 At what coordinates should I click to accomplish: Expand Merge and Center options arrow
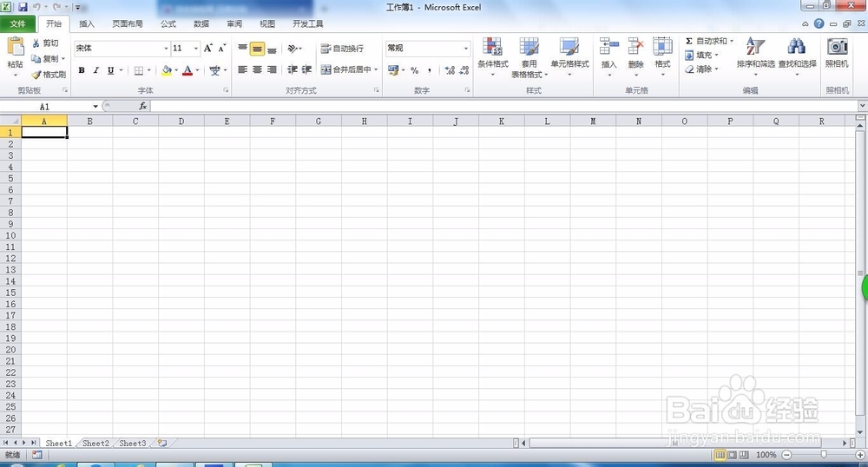pyautogui.click(x=376, y=69)
